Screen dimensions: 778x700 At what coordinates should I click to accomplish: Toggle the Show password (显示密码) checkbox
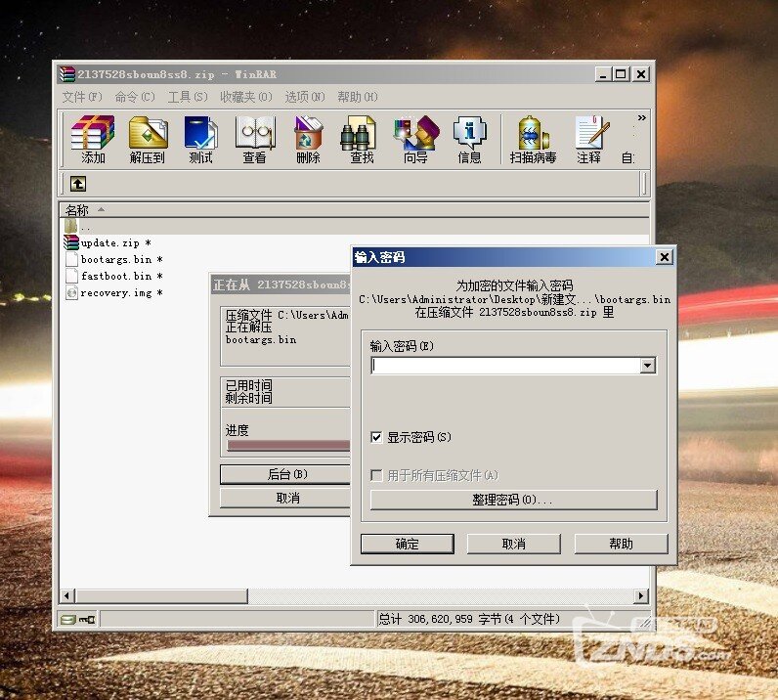click(376, 437)
